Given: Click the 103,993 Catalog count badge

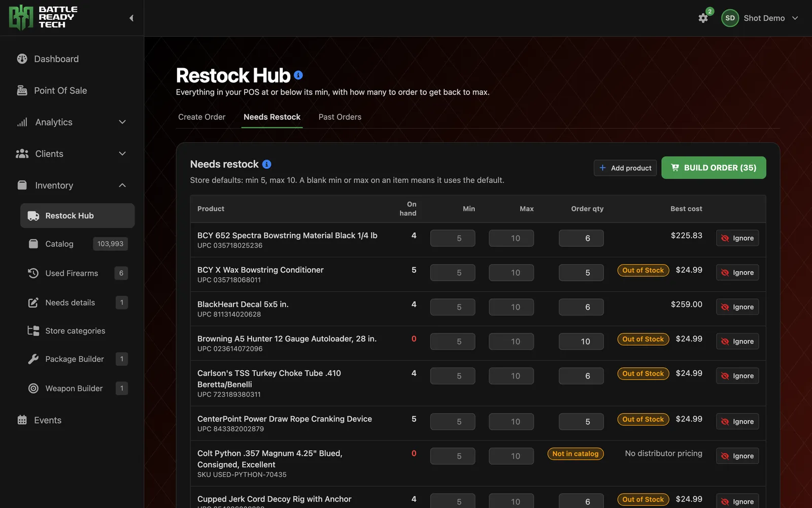Looking at the screenshot, I should click(111, 244).
